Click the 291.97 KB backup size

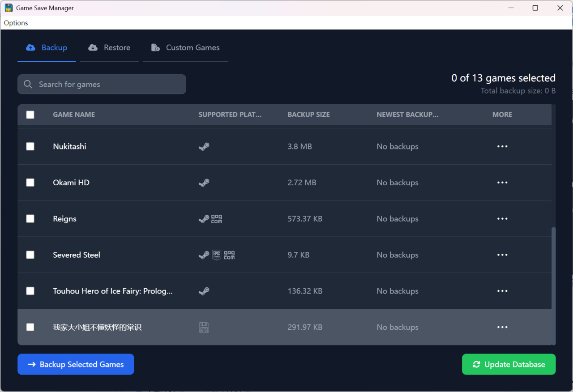pyautogui.click(x=305, y=328)
